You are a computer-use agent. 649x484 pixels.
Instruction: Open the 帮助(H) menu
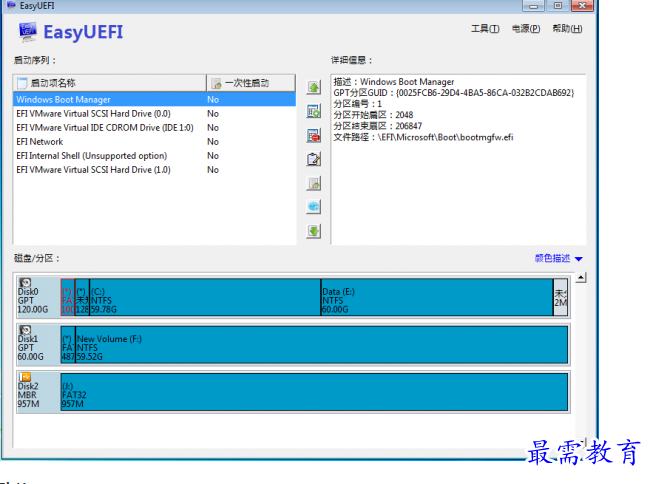pyautogui.click(x=566, y=29)
